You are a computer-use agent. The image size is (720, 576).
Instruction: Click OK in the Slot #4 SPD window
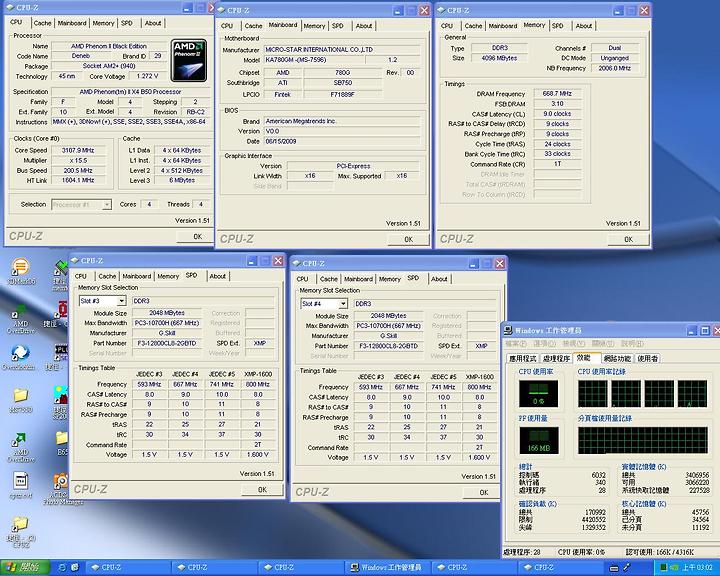pyautogui.click(x=484, y=492)
